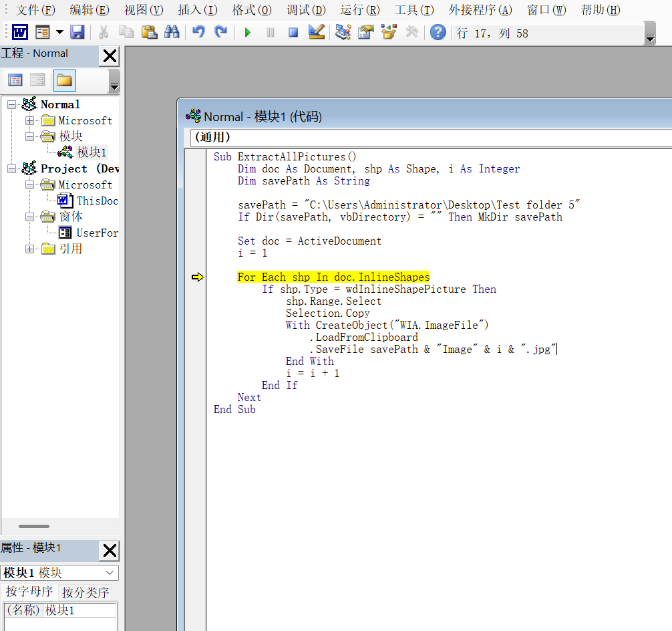Click the Undo arrow icon
This screenshot has width=672, height=631.
tap(198, 32)
